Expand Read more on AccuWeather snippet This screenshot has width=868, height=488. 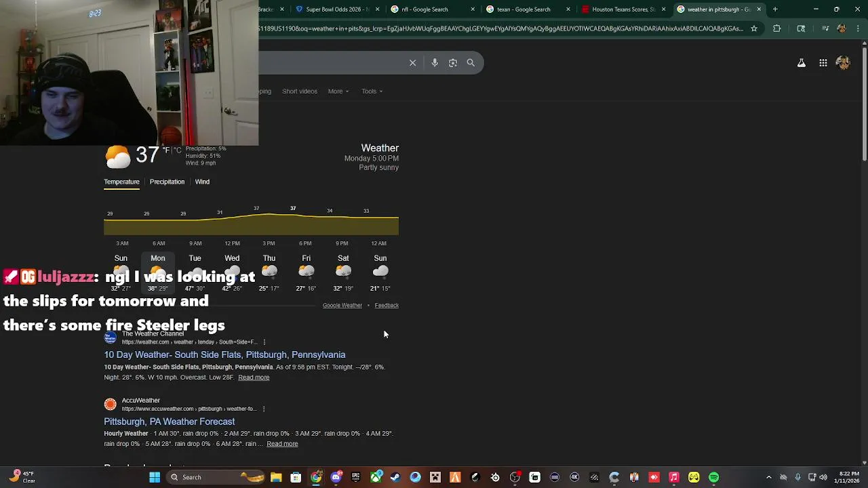click(282, 444)
